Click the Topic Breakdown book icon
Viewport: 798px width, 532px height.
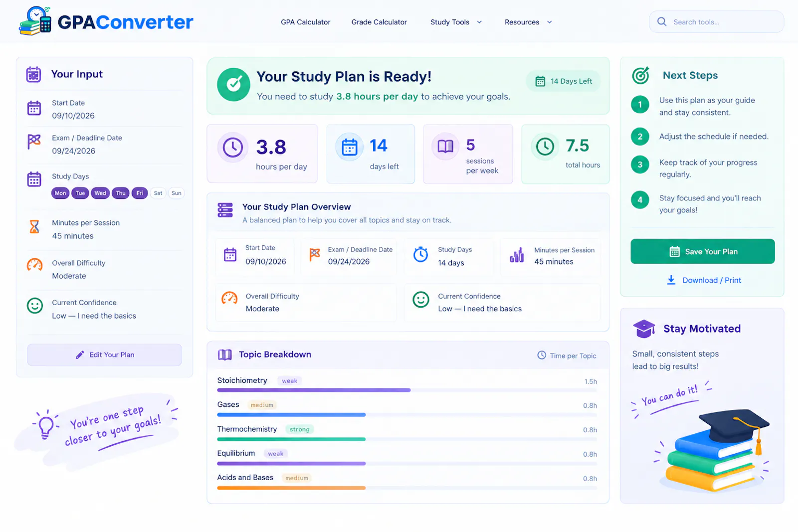pyautogui.click(x=225, y=355)
